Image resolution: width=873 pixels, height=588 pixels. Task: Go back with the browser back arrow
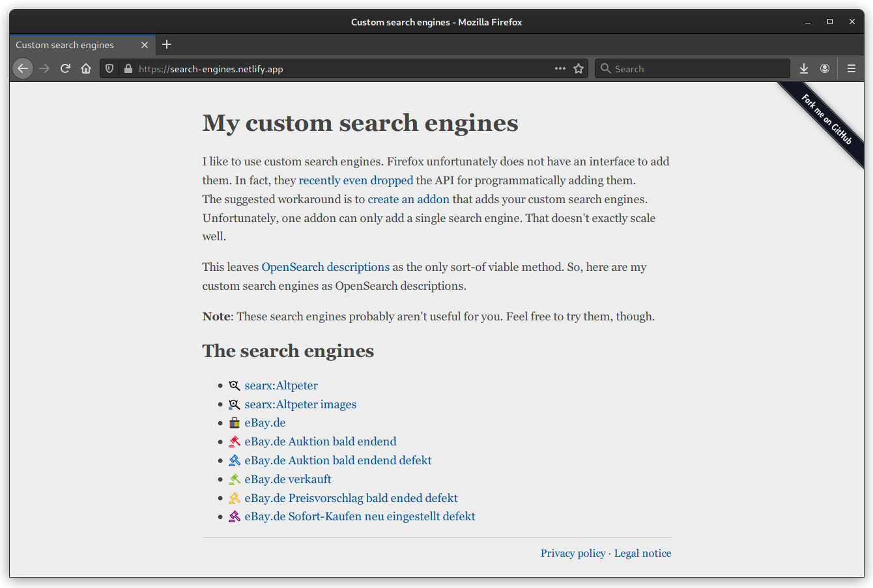coord(23,68)
